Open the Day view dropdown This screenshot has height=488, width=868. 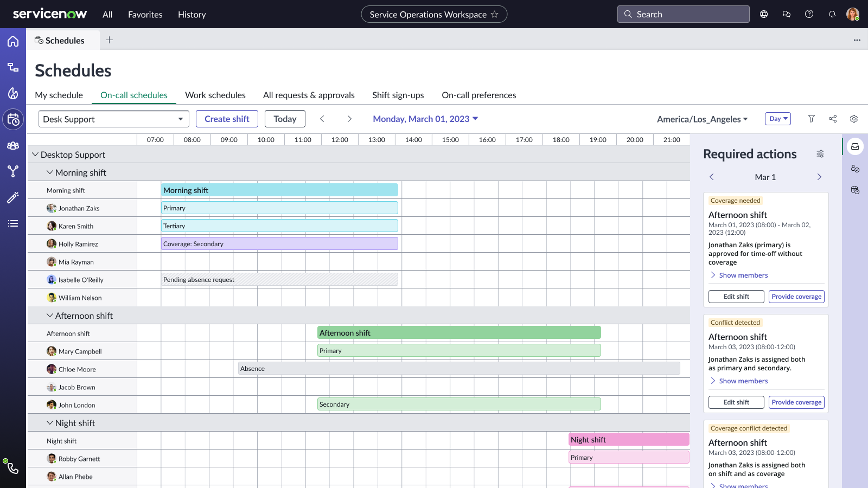click(x=778, y=119)
